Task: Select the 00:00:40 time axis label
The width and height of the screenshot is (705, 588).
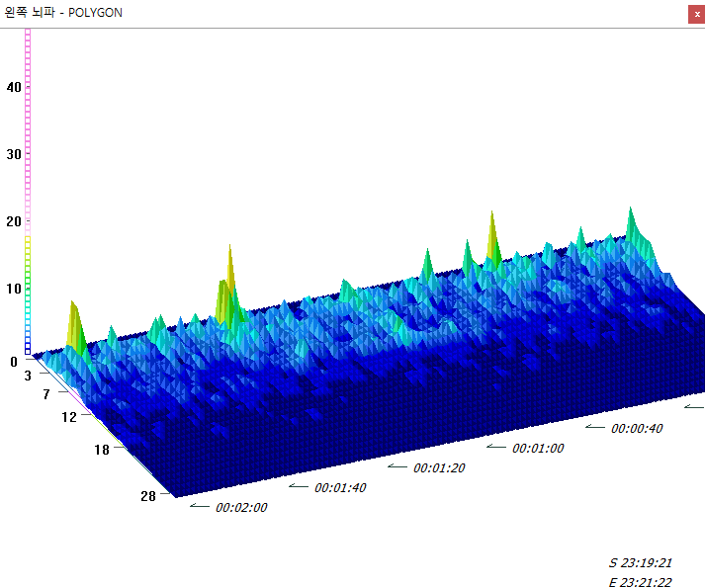Action: click(x=637, y=429)
